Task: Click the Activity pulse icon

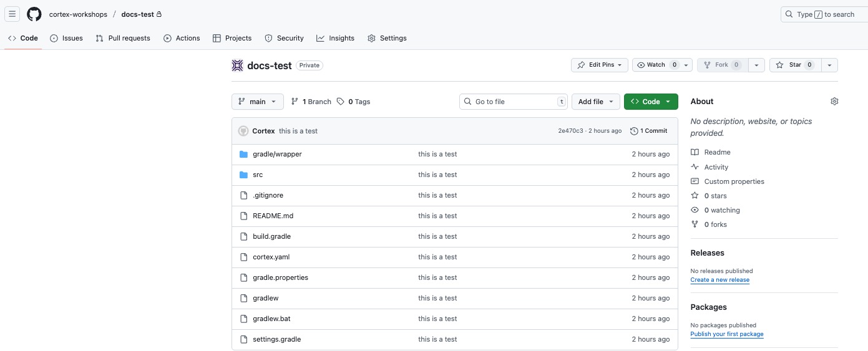Action: coord(695,166)
